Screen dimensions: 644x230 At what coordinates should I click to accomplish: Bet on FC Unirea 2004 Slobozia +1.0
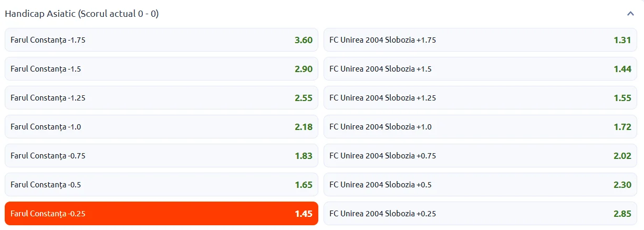pyautogui.click(x=480, y=126)
